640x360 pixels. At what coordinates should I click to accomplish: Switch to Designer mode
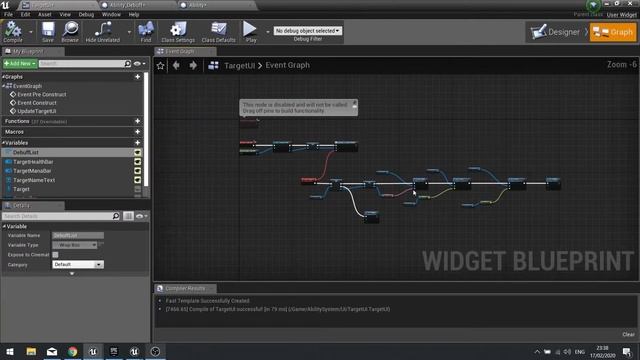click(x=555, y=32)
